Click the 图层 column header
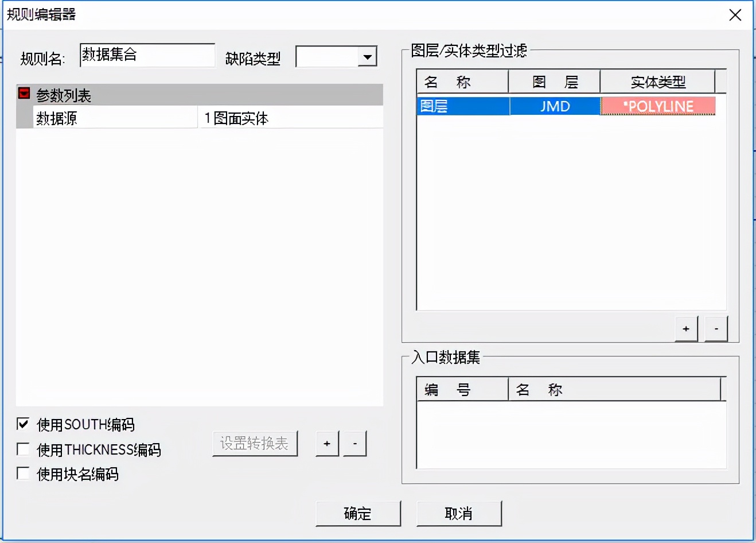The height and width of the screenshot is (543, 756). tap(554, 82)
